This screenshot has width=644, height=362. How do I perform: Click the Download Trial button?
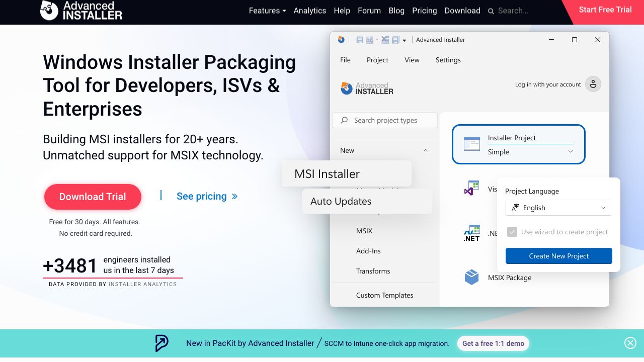click(x=93, y=197)
